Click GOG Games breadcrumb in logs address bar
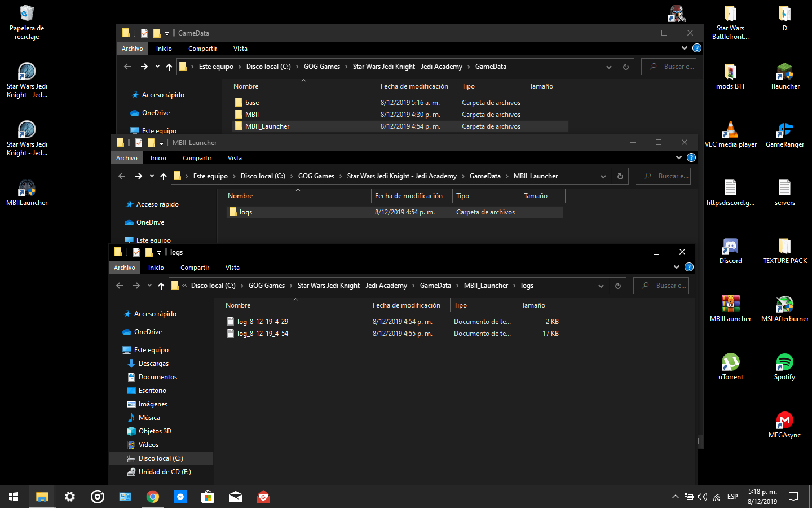Screen dimensions: 812x508 pyautogui.click(x=266, y=286)
